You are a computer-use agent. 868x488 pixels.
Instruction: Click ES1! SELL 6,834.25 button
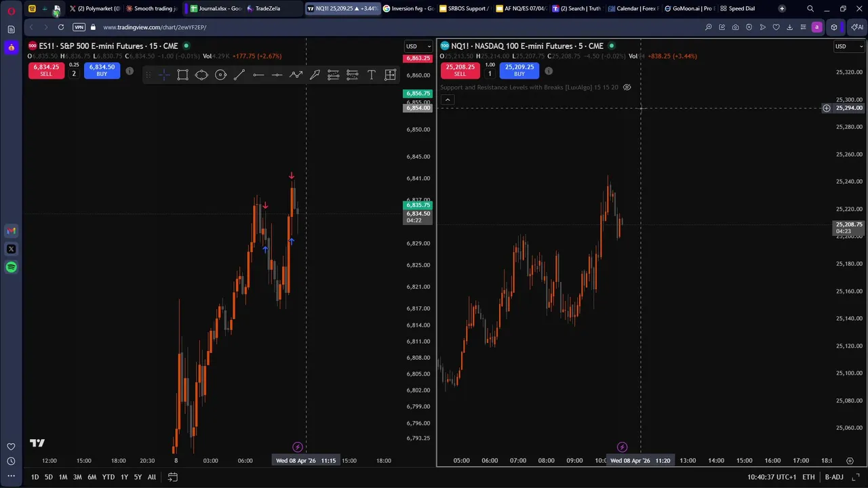click(46, 70)
